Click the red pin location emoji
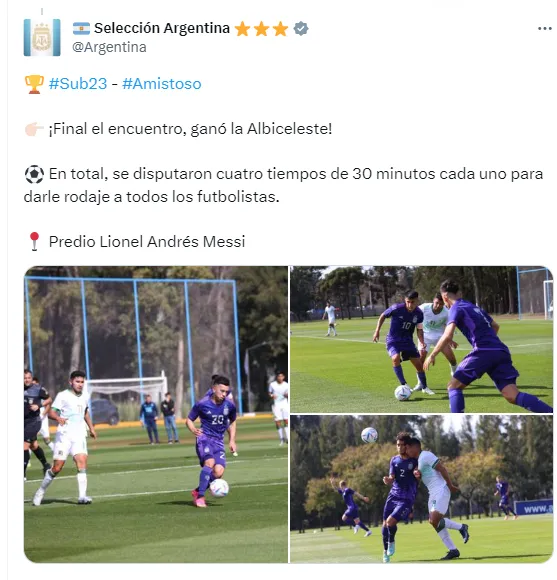The image size is (557, 580). point(34,242)
